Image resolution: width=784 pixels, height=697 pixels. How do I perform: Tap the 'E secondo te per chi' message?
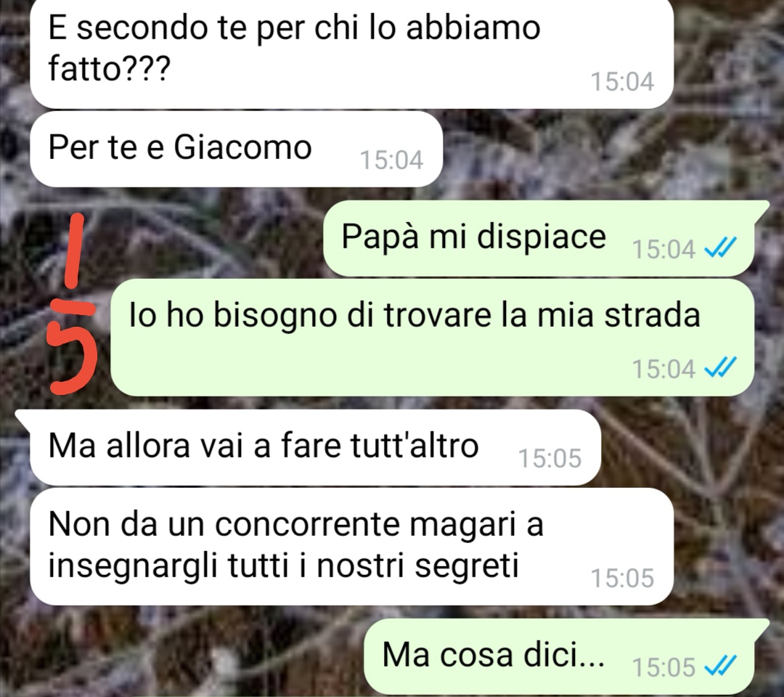[351, 52]
